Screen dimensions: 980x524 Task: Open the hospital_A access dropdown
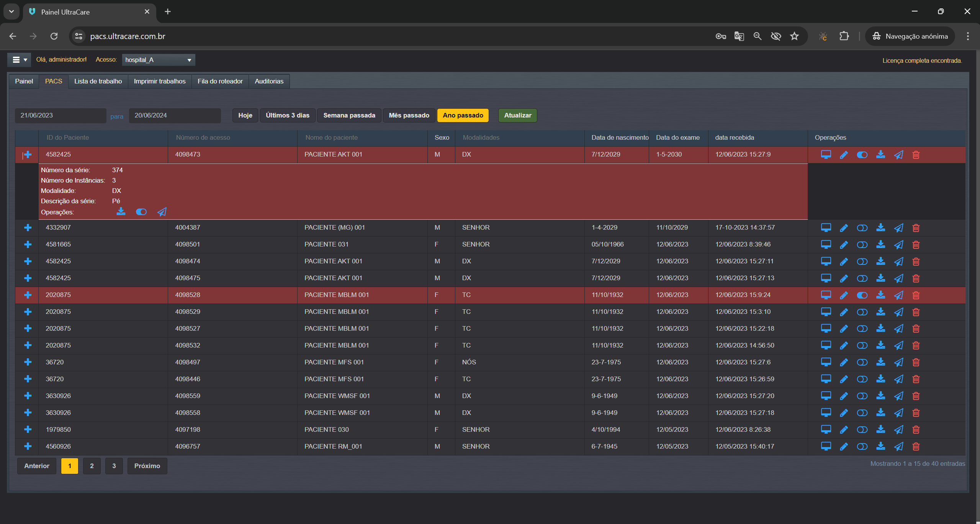pos(158,60)
